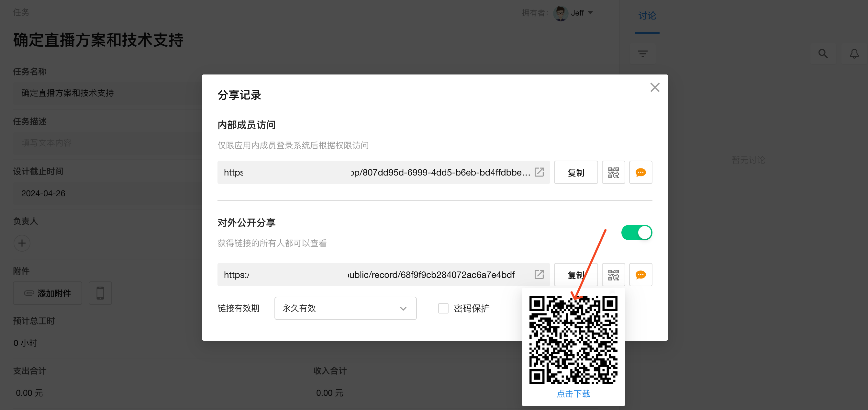
Task: Open internal member link in new window
Action: click(539, 172)
